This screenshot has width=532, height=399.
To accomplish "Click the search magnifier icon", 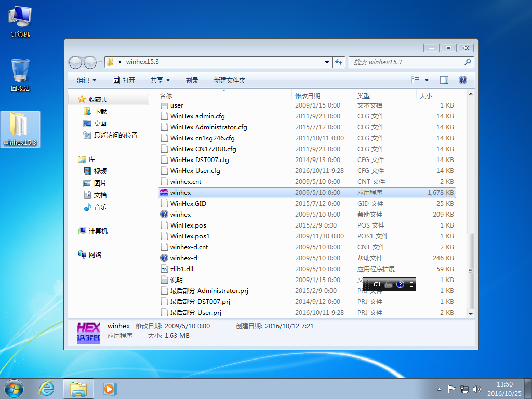I will [x=468, y=62].
